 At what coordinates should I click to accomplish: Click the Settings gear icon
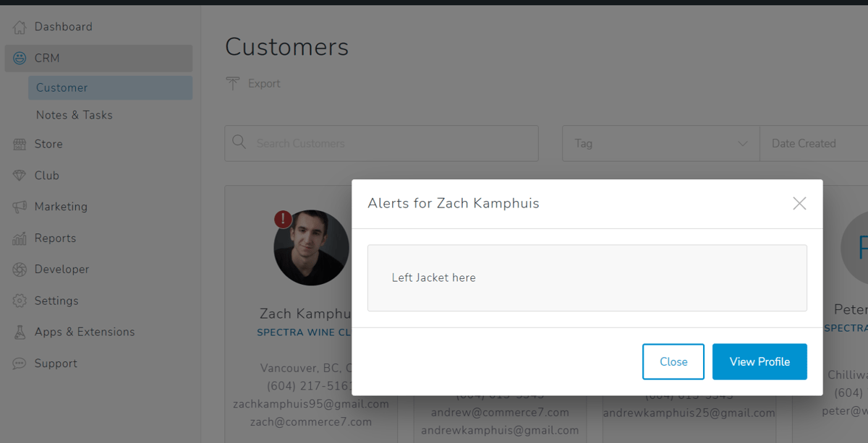click(20, 301)
